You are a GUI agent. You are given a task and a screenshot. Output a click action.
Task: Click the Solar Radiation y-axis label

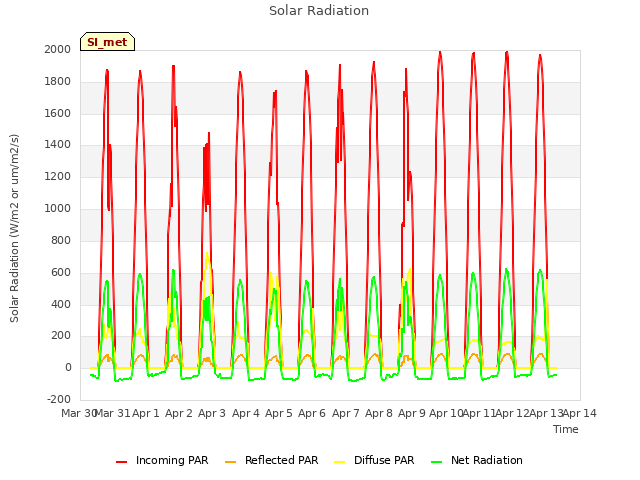pyautogui.click(x=14, y=228)
